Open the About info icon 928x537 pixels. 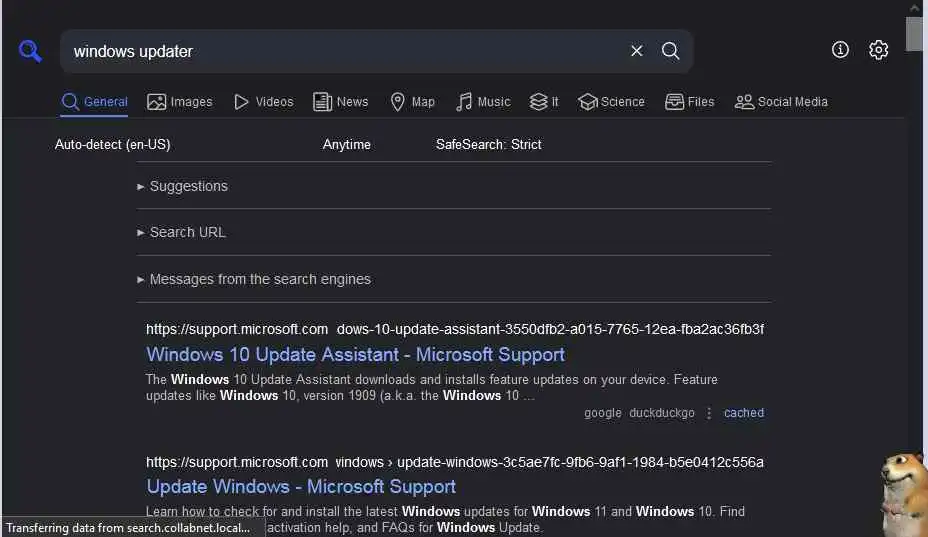[840, 50]
